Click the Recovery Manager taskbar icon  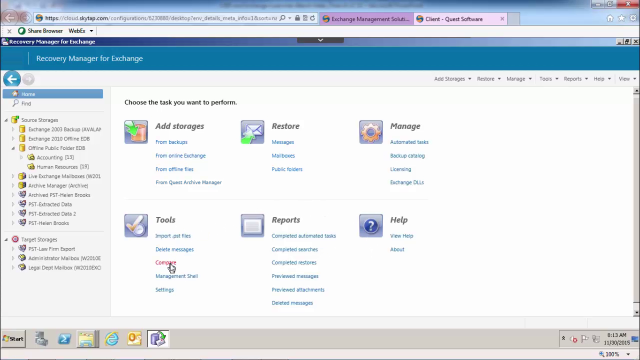click(158, 339)
